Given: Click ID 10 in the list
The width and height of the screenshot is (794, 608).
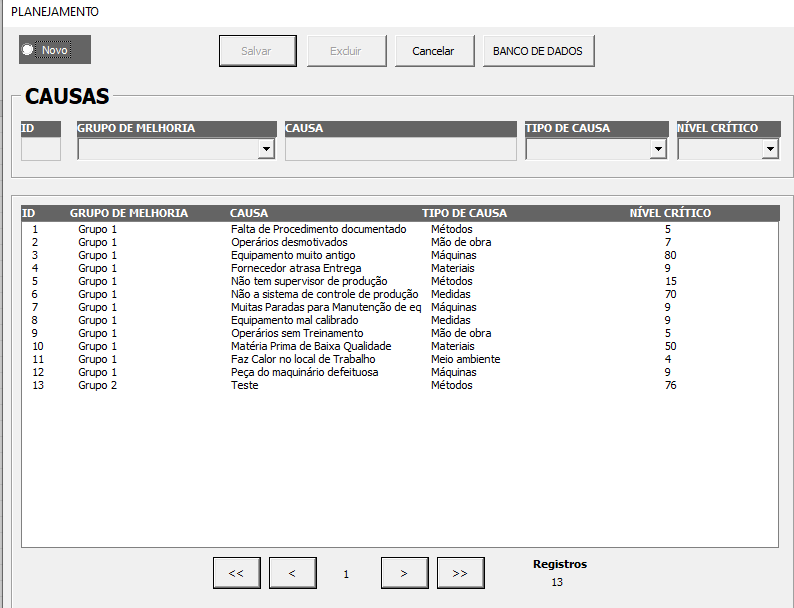Looking at the screenshot, I should coord(38,346).
